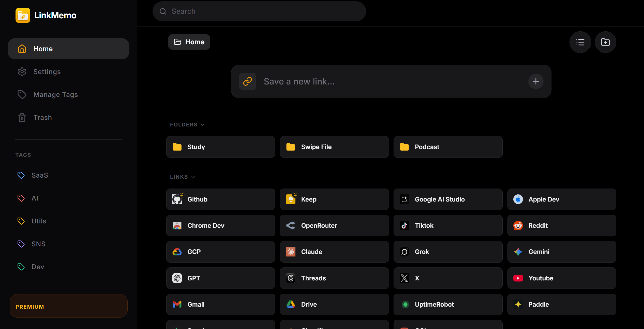Click the UptimeRobot green dot icon
This screenshot has height=329, width=644.
tap(405, 304)
